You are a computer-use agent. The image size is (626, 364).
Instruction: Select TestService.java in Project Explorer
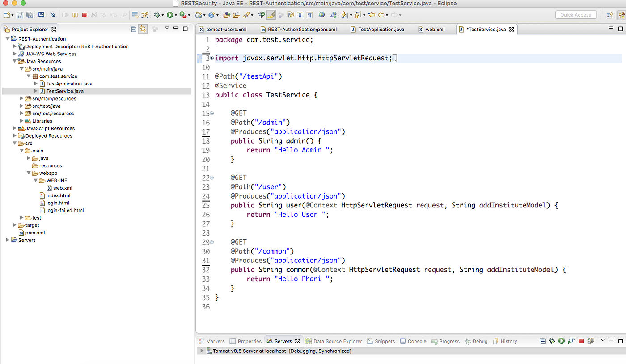click(65, 91)
